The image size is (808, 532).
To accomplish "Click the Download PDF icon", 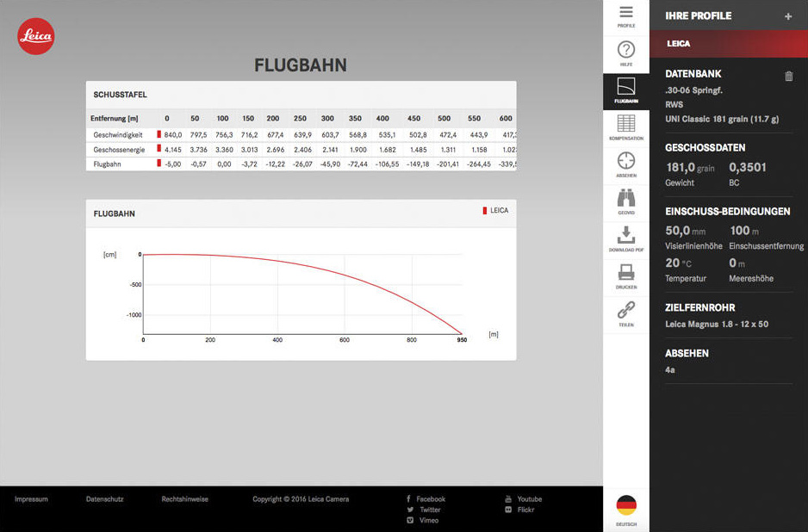I will pos(626,235).
